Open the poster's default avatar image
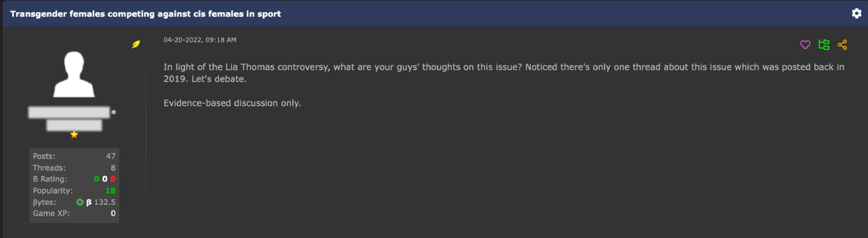Viewport: 868px width, 238px height. (x=74, y=74)
